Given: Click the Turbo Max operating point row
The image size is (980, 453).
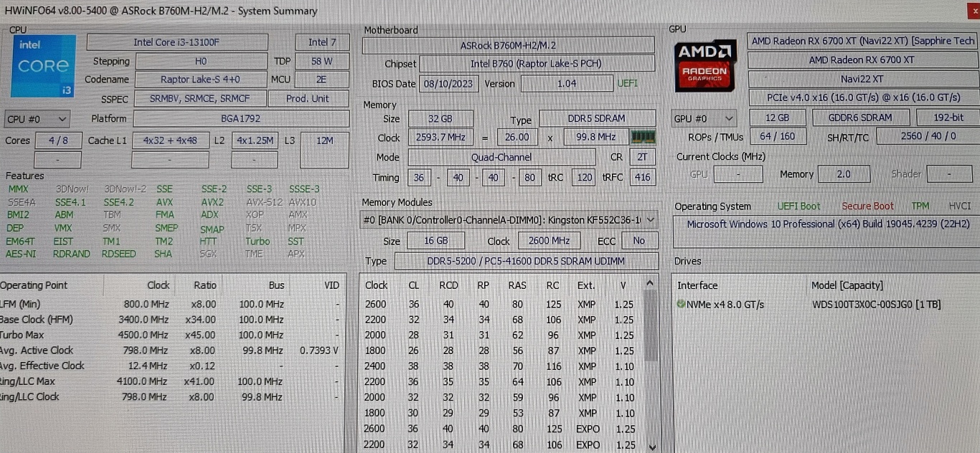Looking at the screenshot, I should [143, 335].
